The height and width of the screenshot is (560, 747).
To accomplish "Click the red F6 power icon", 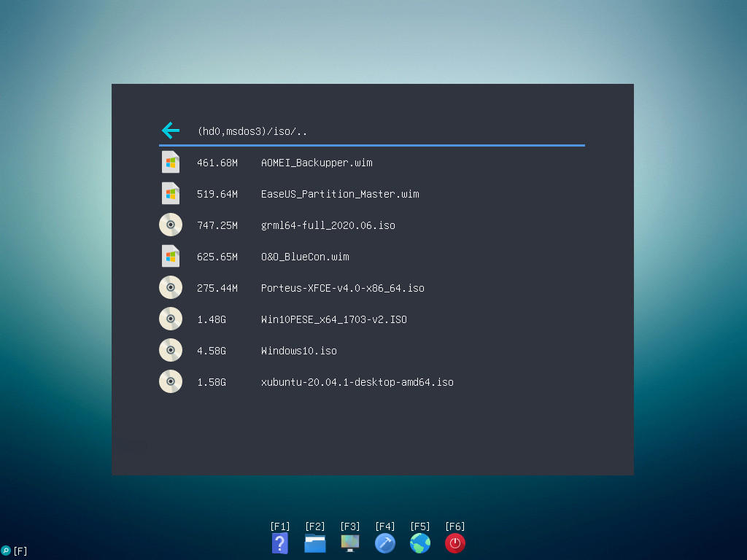I will click(455, 543).
